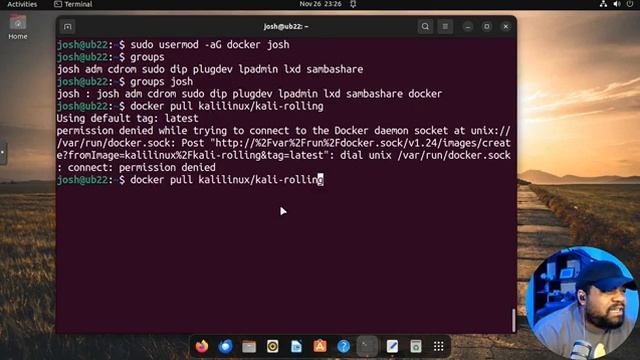Open the Text Editor from dock
This screenshot has width=640, height=360.
coord(392,346)
